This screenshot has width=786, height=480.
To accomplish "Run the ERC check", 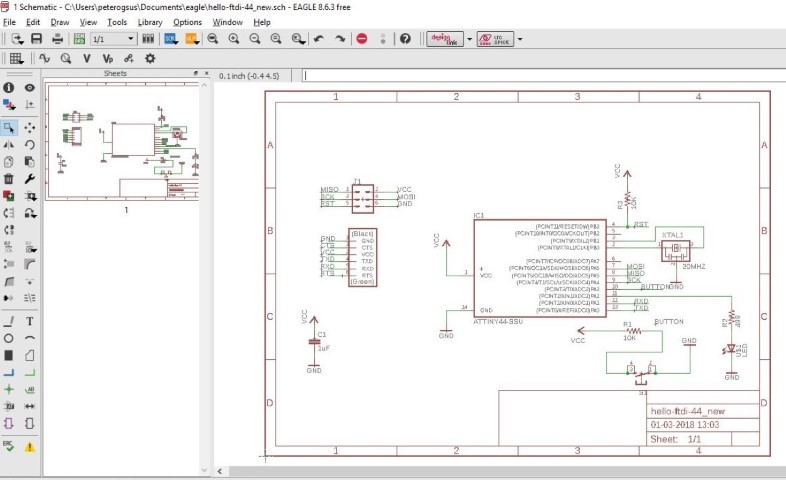I will pyautogui.click(x=9, y=446).
